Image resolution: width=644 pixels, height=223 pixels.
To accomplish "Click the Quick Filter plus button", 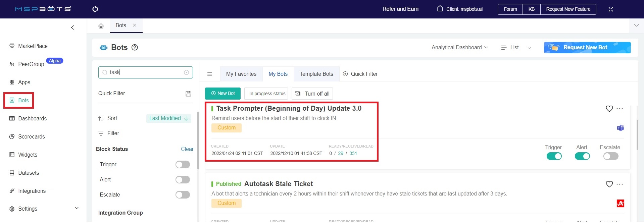I will [x=360, y=74].
